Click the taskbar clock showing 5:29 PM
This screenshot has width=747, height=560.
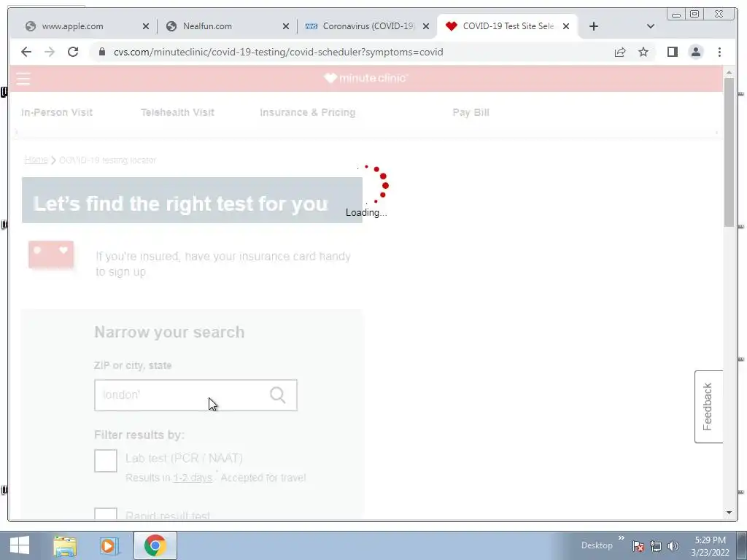click(x=710, y=546)
